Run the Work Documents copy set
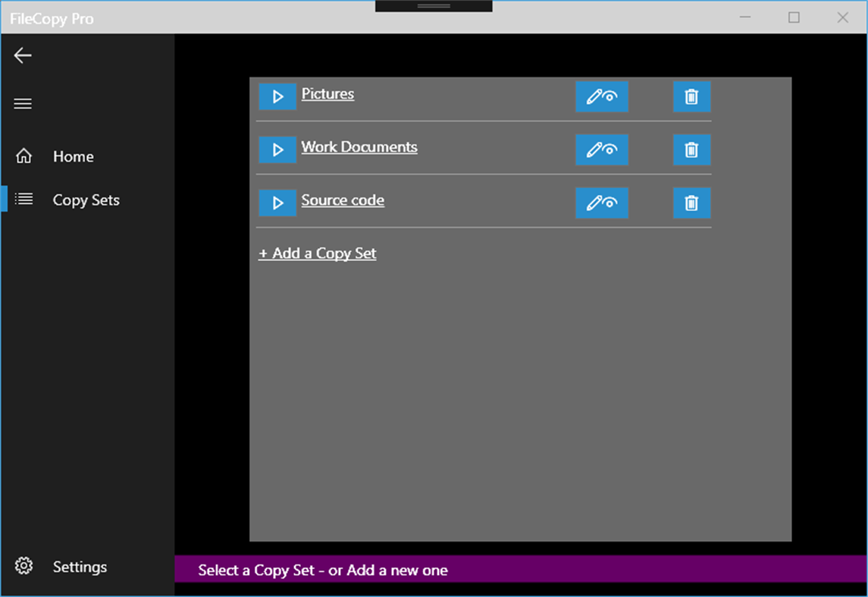 click(277, 149)
